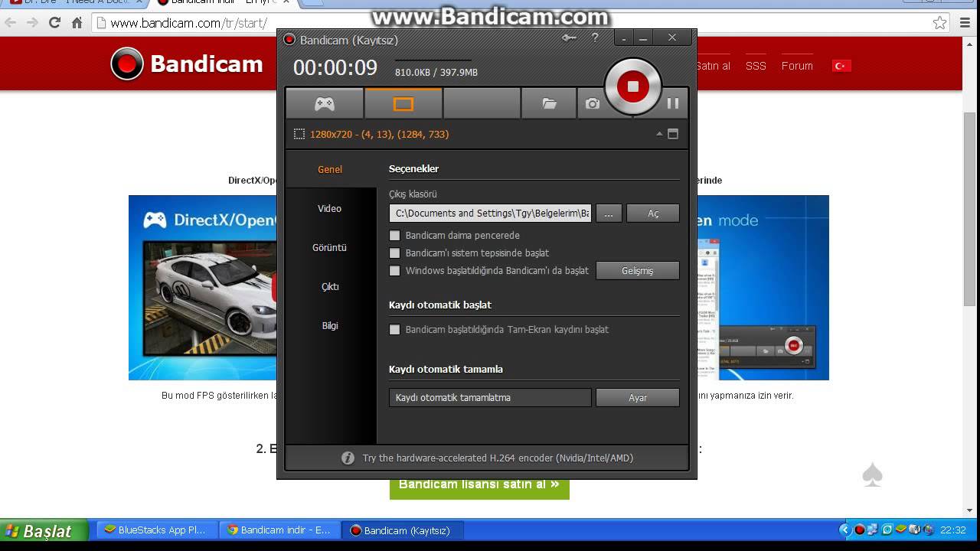Open the output folder icon in Bandicam toolbar
Image resolution: width=980 pixels, height=551 pixels.
pos(549,103)
